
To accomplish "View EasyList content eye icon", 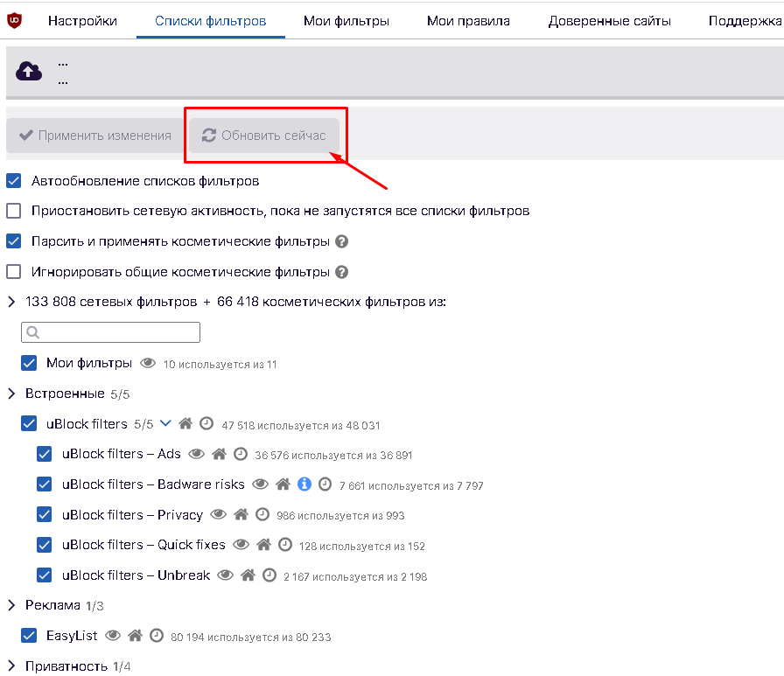I will (x=113, y=635).
